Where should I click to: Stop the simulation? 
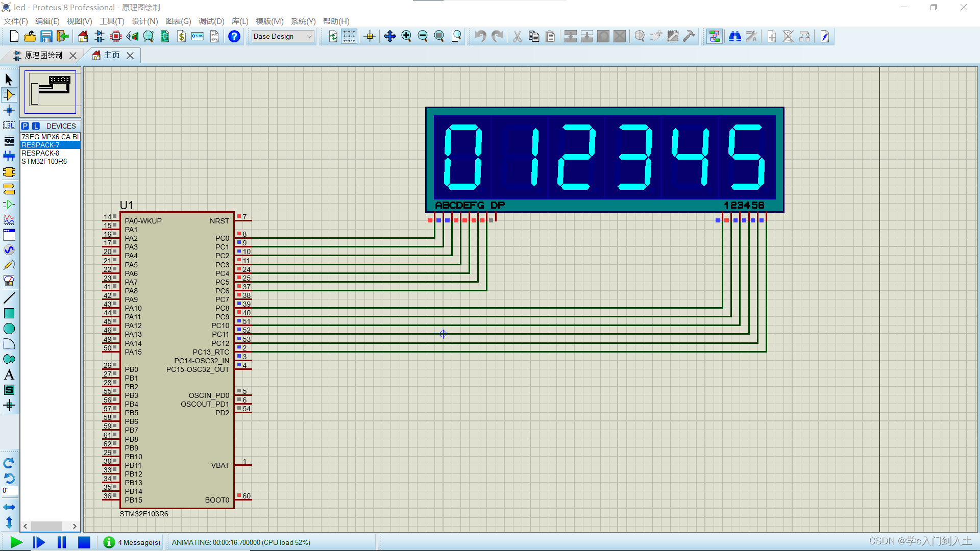click(x=84, y=542)
